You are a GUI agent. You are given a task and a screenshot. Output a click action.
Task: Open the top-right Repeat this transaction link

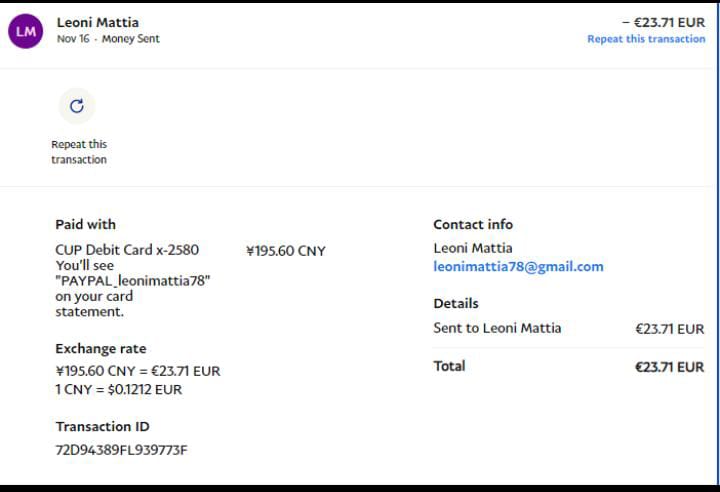click(645, 39)
